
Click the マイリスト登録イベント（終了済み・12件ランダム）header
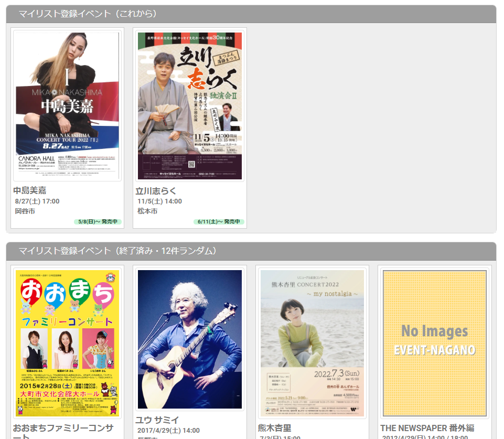click(251, 251)
